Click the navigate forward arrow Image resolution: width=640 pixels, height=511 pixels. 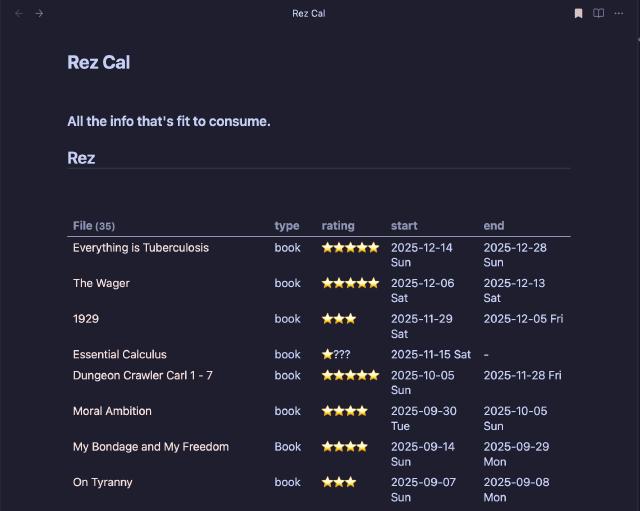pyautogui.click(x=39, y=13)
